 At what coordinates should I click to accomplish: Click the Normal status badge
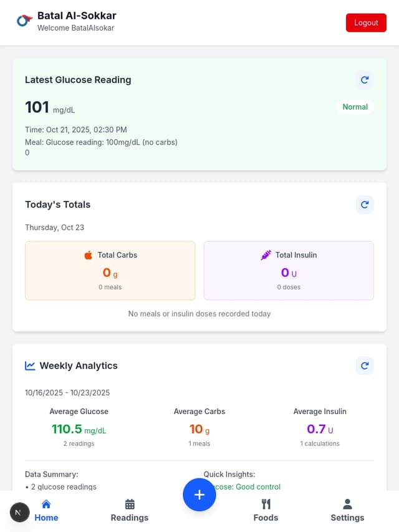(355, 107)
